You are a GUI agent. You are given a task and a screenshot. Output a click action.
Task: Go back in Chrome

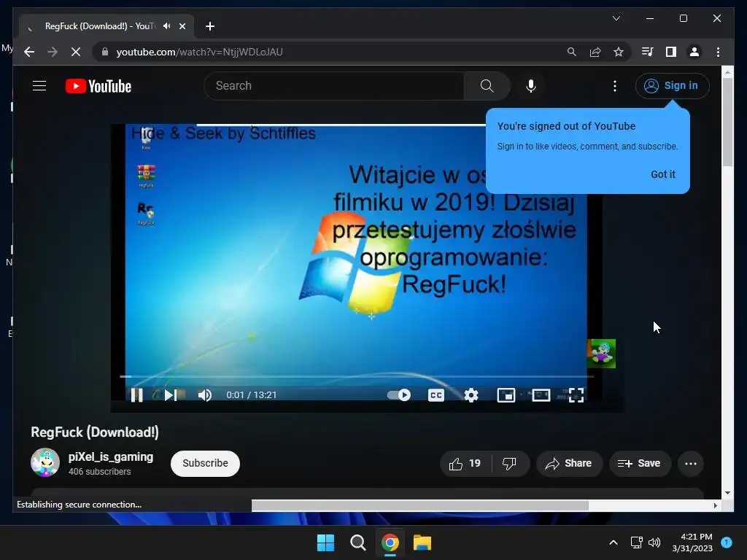coord(29,52)
